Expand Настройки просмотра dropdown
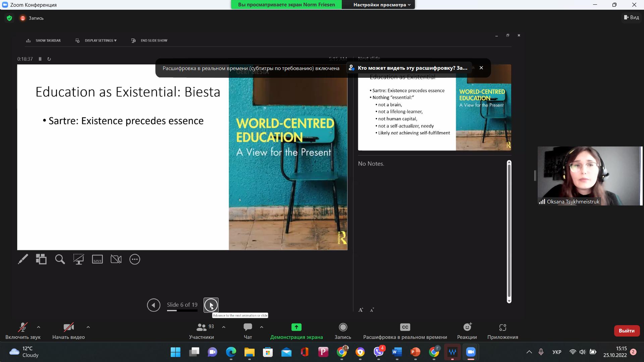Screen dimensions: 644x362 382,5
